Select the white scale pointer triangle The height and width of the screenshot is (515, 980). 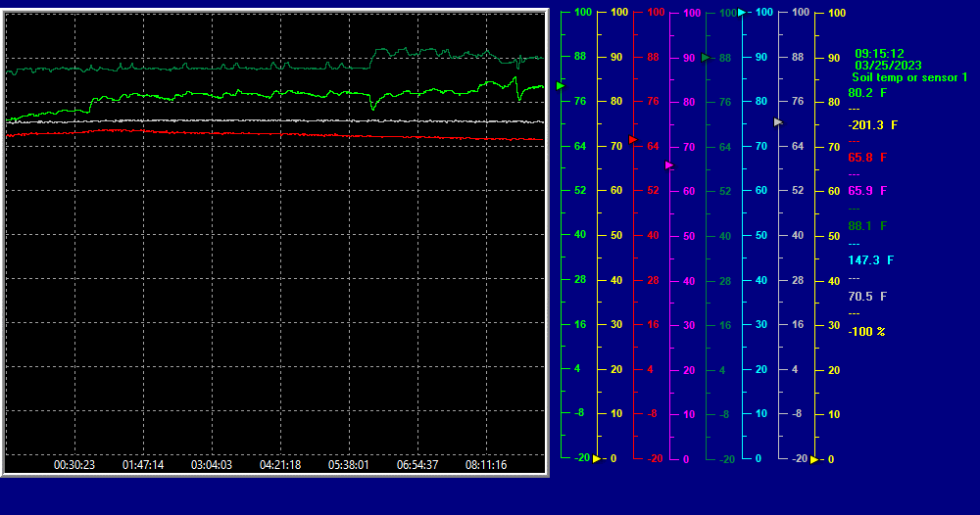click(x=777, y=122)
